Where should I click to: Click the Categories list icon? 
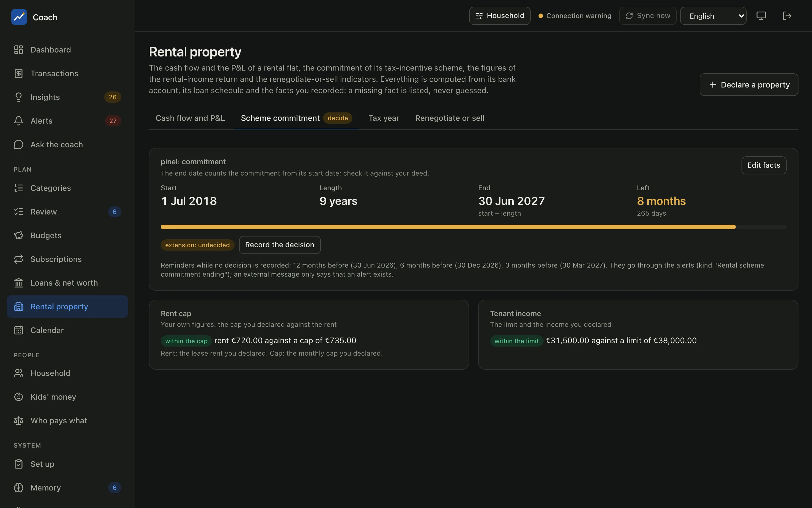[x=18, y=188]
